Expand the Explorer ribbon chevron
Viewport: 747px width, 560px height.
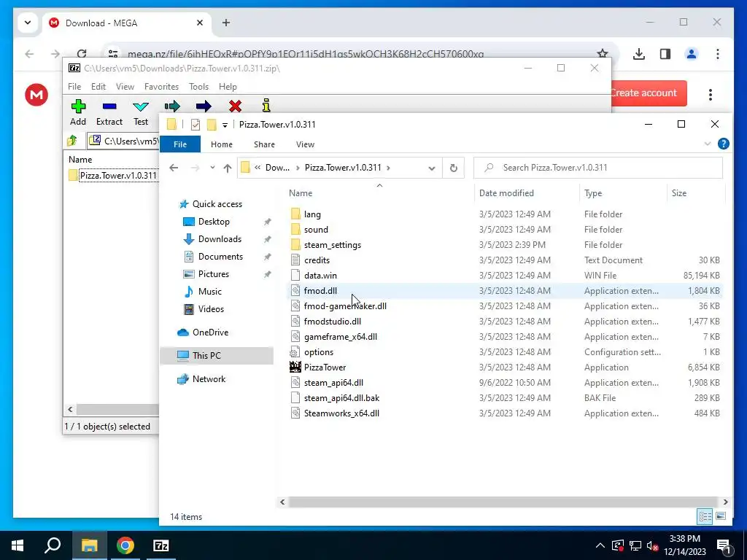pos(708,144)
